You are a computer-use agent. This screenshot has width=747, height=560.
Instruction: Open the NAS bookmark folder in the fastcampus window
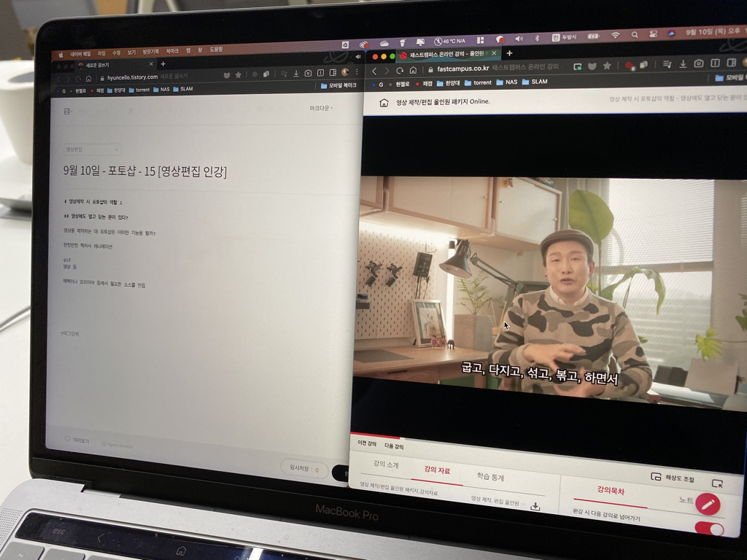click(506, 82)
